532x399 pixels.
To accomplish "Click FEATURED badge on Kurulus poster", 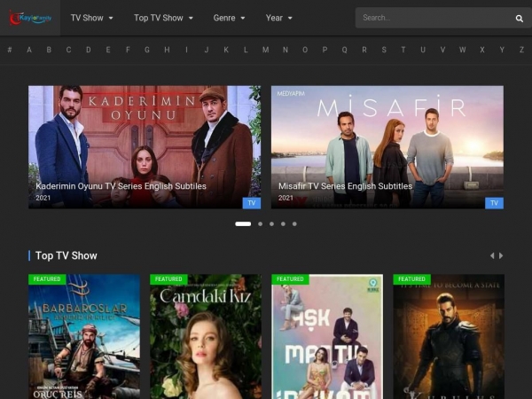I will point(412,279).
